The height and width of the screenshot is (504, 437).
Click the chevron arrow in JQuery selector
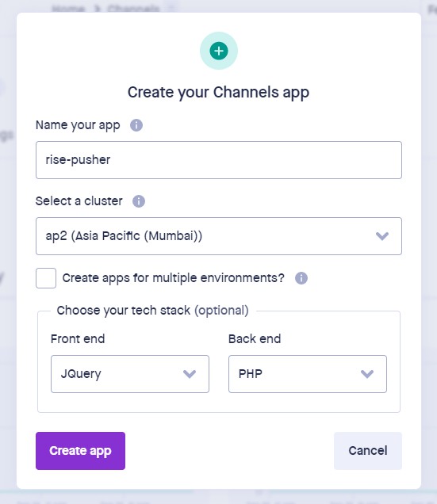click(x=190, y=374)
